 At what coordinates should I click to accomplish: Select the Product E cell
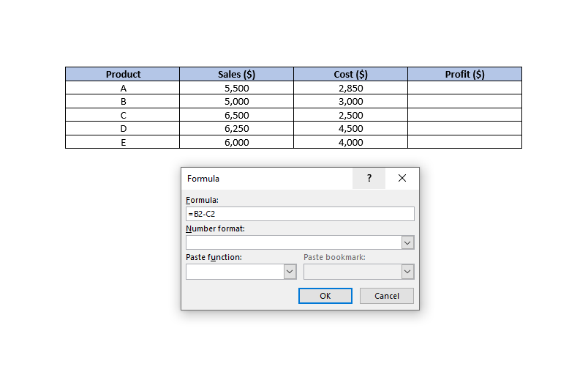click(x=123, y=143)
